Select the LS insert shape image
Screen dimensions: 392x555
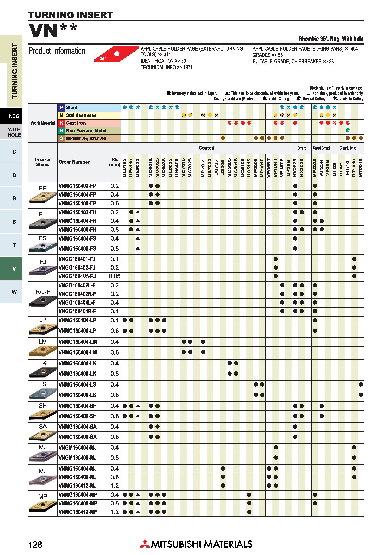click(x=43, y=393)
